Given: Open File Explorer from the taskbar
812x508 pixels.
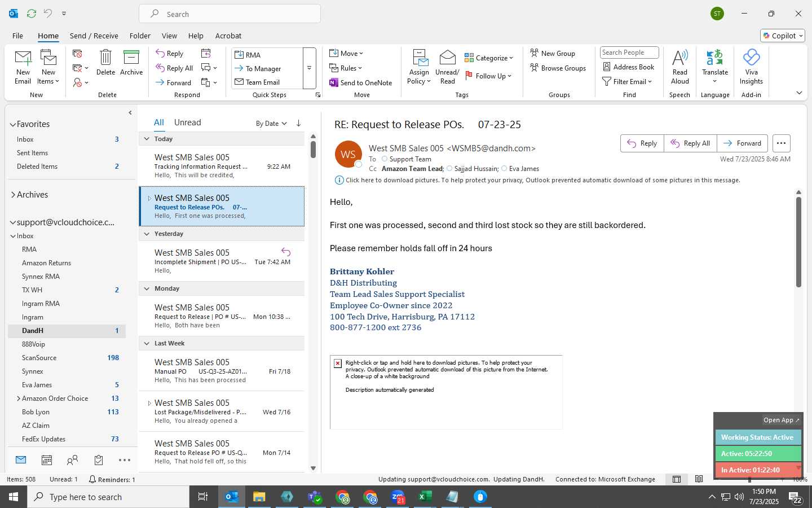Looking at the screenshot, I should (x=259, y=497).
